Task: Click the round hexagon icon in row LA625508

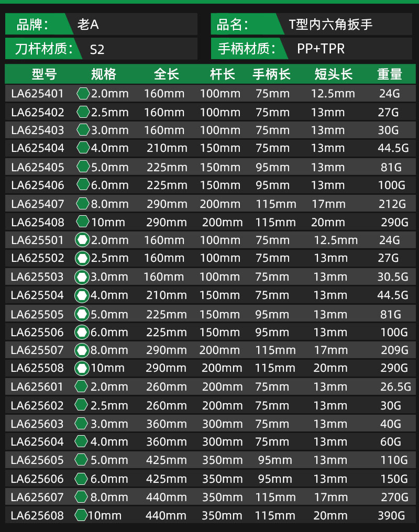Action: pos(82,368)
